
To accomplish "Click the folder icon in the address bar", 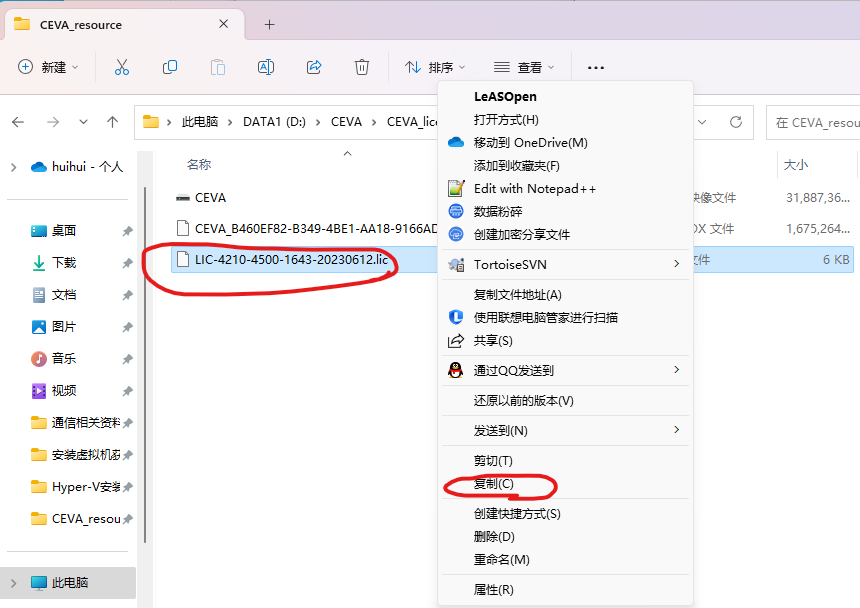I will pyautogui.click(x=151, y=122).
